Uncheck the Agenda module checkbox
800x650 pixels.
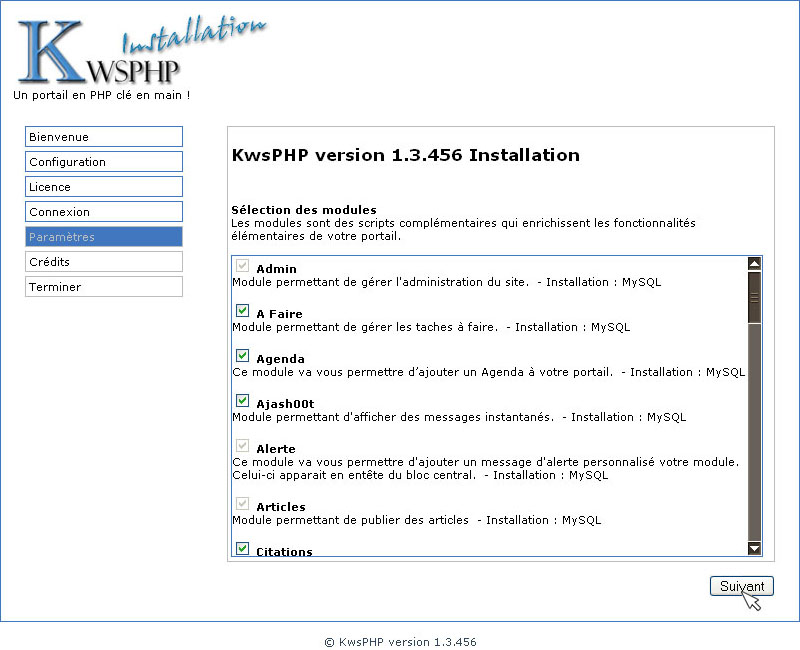tap(242, 355)
